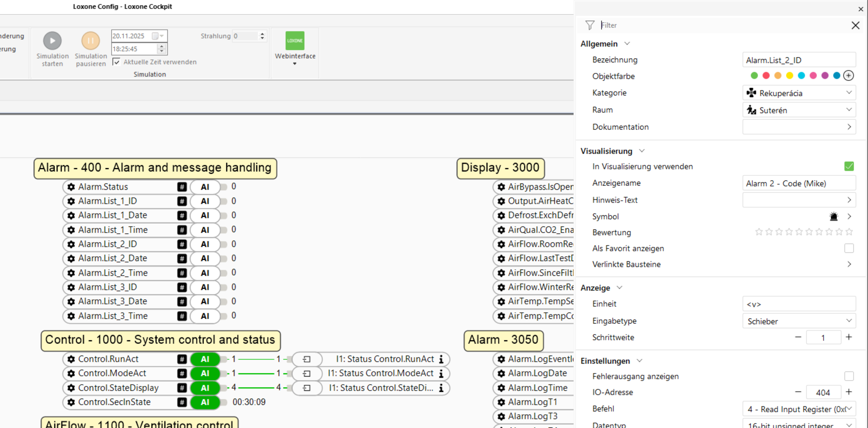Image resolution: width=868 pixels, height=428 pixels.
Task: Open calendar picker of date field
Action: coord(155,36)
